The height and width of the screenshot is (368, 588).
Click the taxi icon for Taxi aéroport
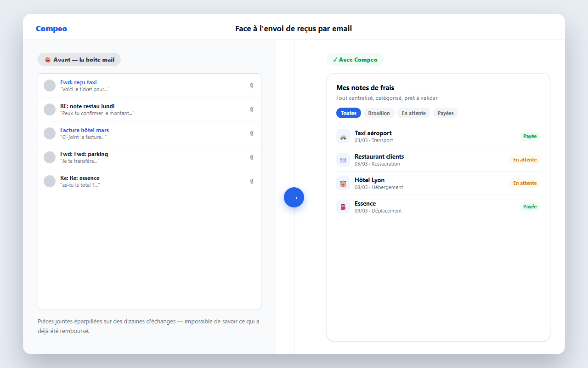(x=343, y=137)
